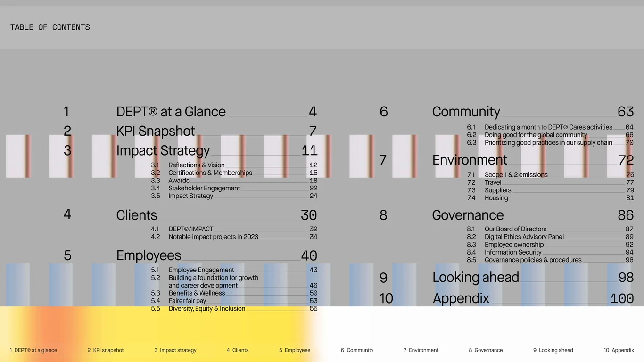Open section 'Certifications & Memberships'

click(210, 173)
